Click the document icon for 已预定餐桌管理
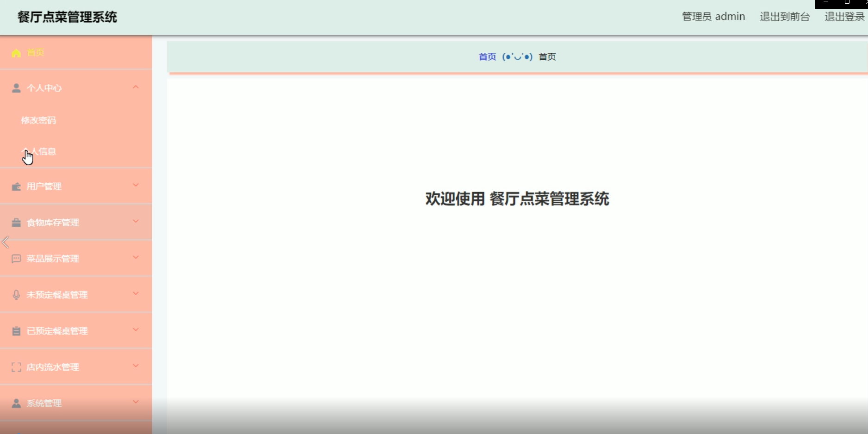 pos(16,330)
